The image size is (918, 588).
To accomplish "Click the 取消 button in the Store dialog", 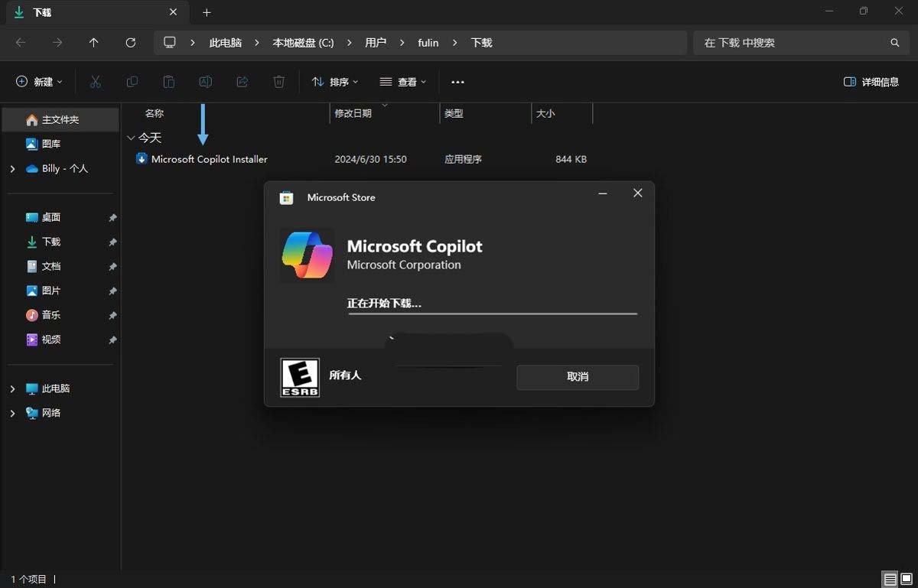I will pyautogui.click(x=578, y=377).
